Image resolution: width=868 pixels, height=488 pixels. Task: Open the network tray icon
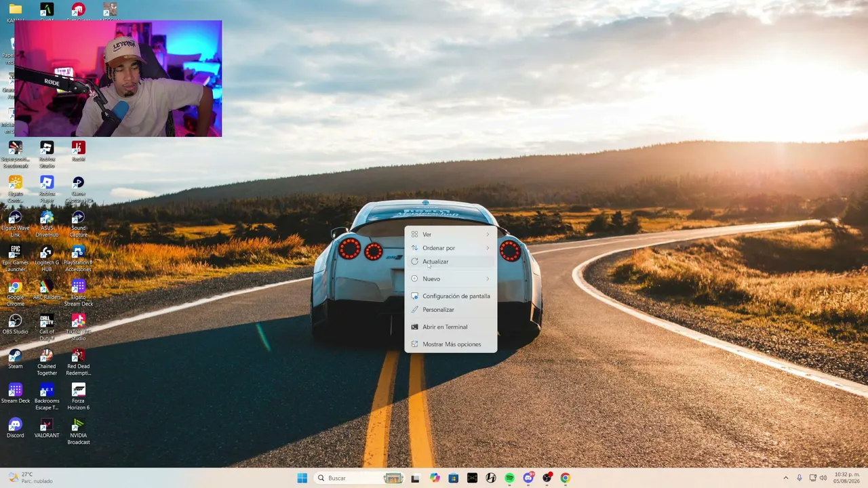(812, 478)
